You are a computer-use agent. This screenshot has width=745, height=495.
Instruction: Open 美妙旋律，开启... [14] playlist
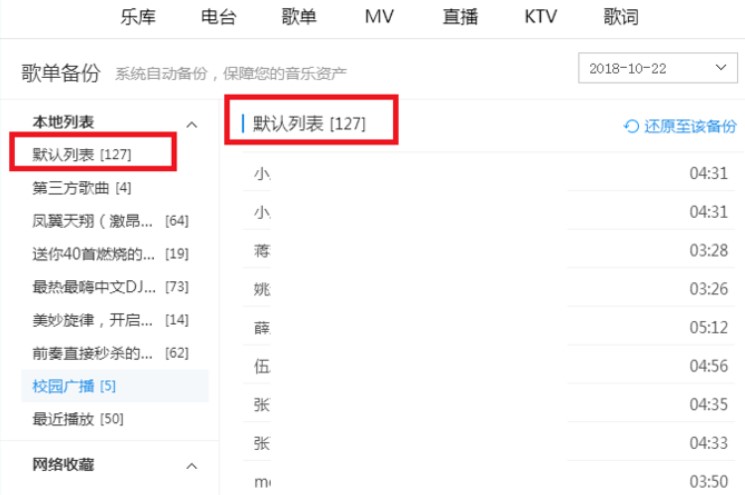(x=110, y=320)
